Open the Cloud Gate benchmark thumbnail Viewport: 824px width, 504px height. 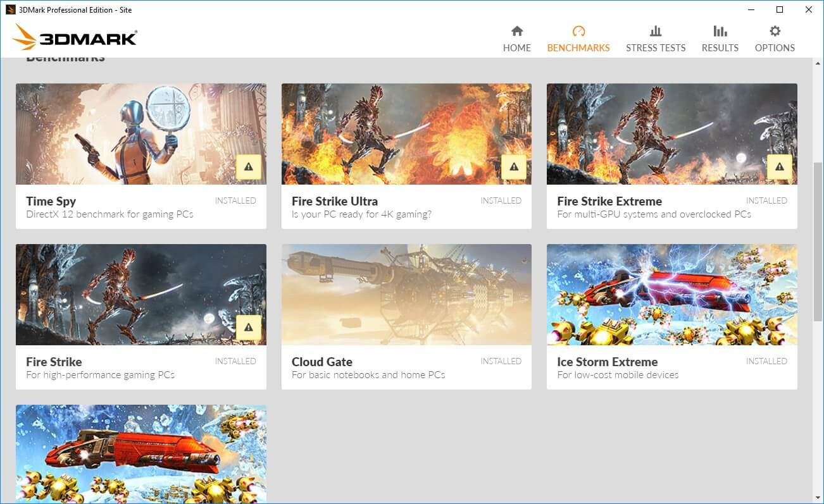[406, 295]
